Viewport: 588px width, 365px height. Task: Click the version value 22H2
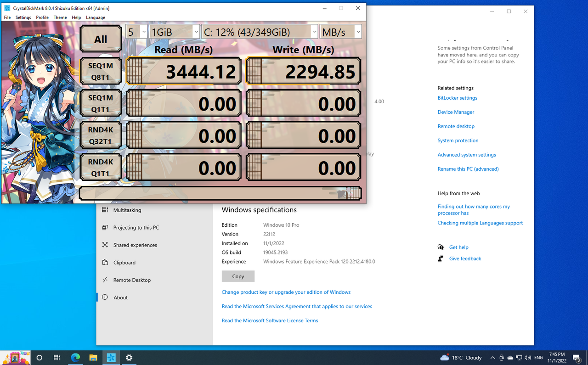pos(270,234)
